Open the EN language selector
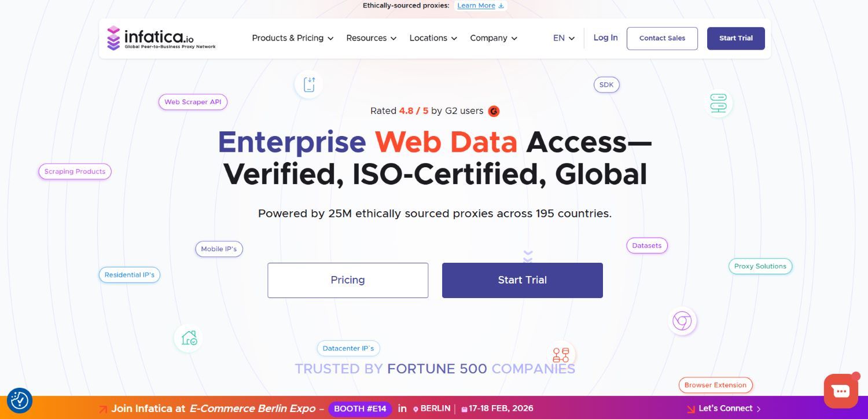The height and width of the screenshot is (419, 868). pyautogui.click(x=564, y=38)
